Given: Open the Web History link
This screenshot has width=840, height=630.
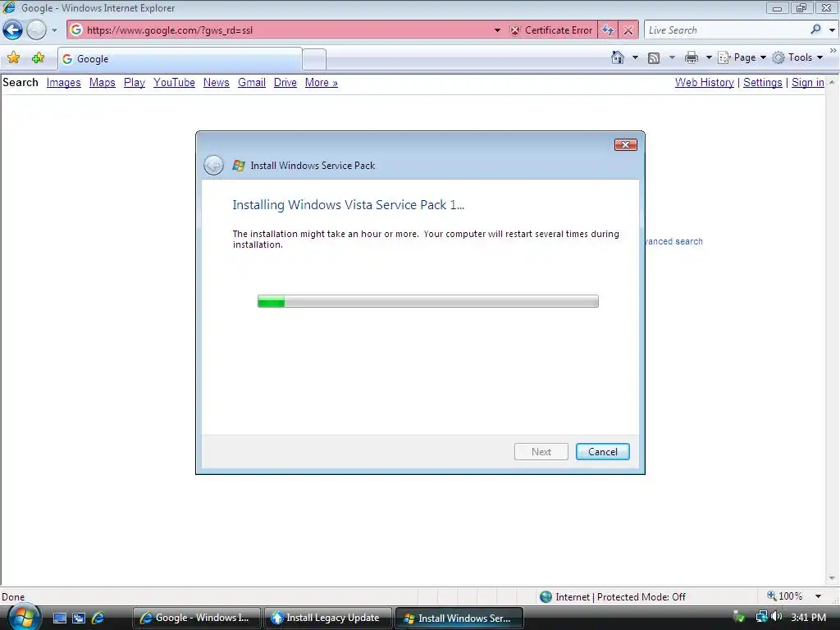Looking at the screenshot, I should (x=705, y=83).
